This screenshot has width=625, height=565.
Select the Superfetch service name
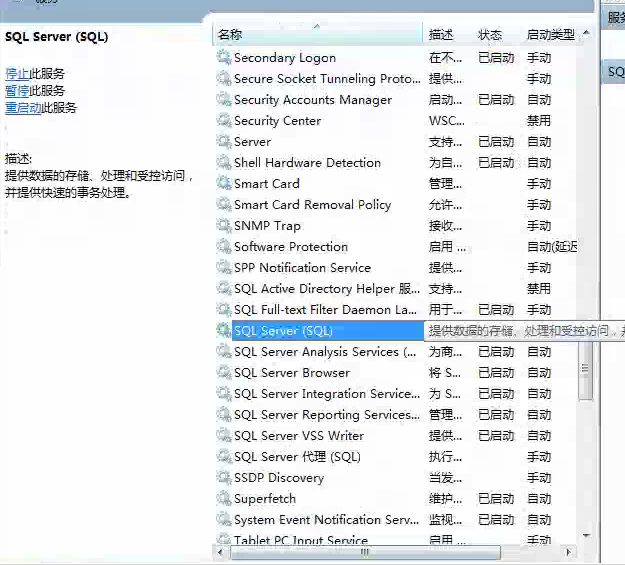pyautogui.click(x=265, y=499)
